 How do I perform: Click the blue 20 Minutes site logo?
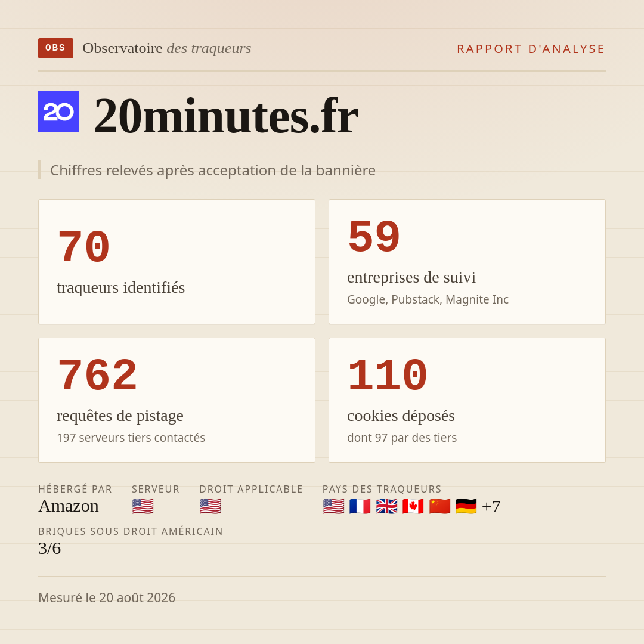point(58,112)
